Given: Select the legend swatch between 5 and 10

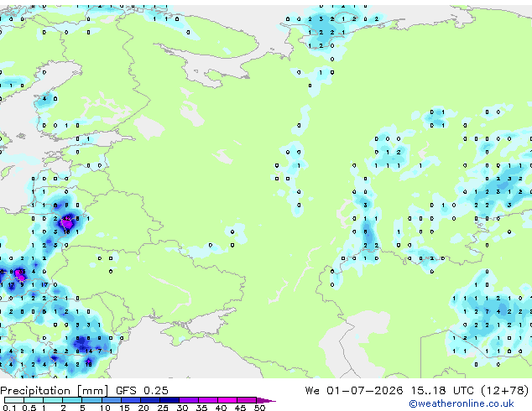Looking at the screenshot, I should [91, 400].
